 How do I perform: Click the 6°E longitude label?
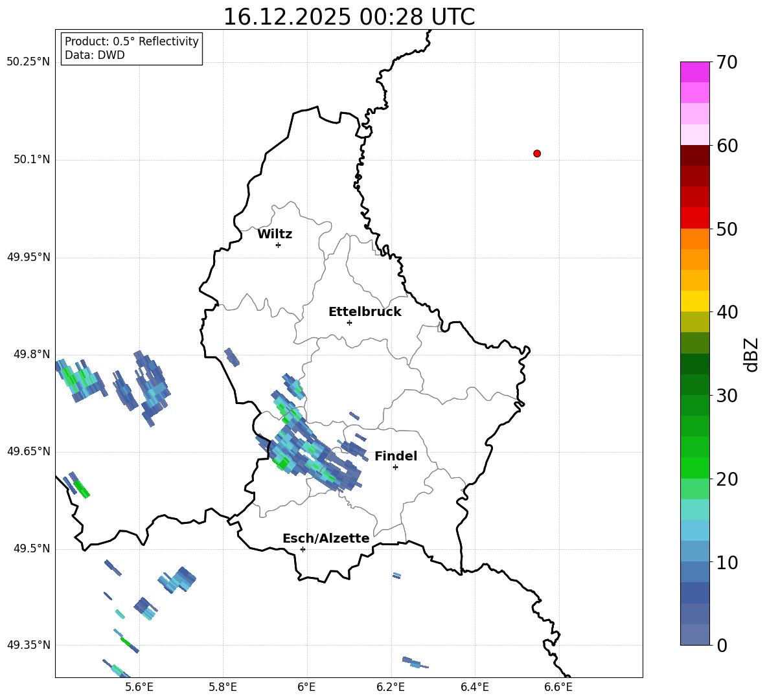pos(306,687)
